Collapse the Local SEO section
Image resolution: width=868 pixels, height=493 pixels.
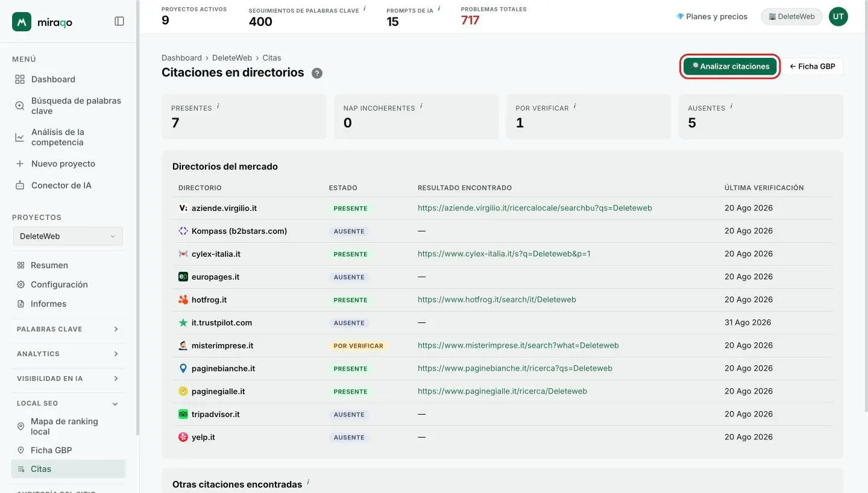[68, 403]
